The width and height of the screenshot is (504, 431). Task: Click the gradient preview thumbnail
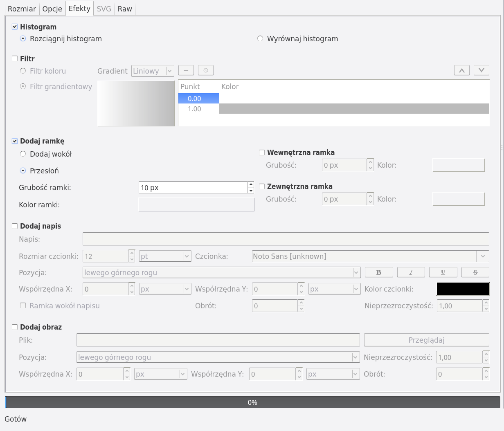[136, 103]
